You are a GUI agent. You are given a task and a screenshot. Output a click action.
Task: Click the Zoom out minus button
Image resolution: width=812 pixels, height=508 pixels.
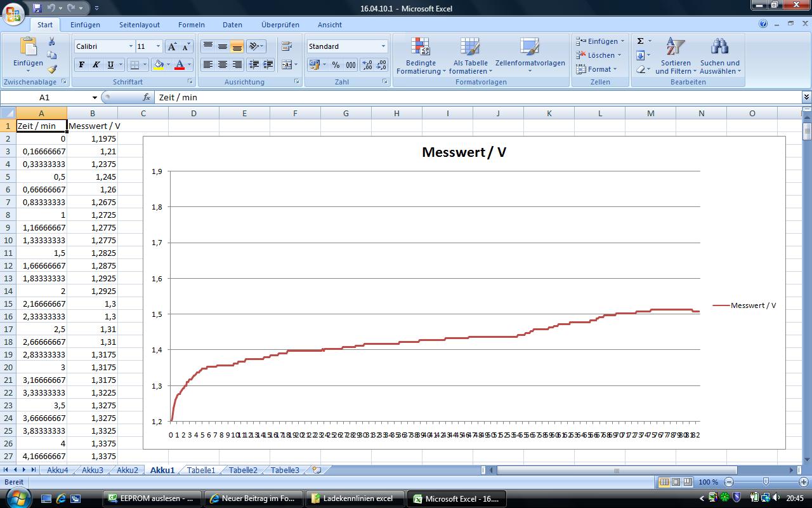729,482
